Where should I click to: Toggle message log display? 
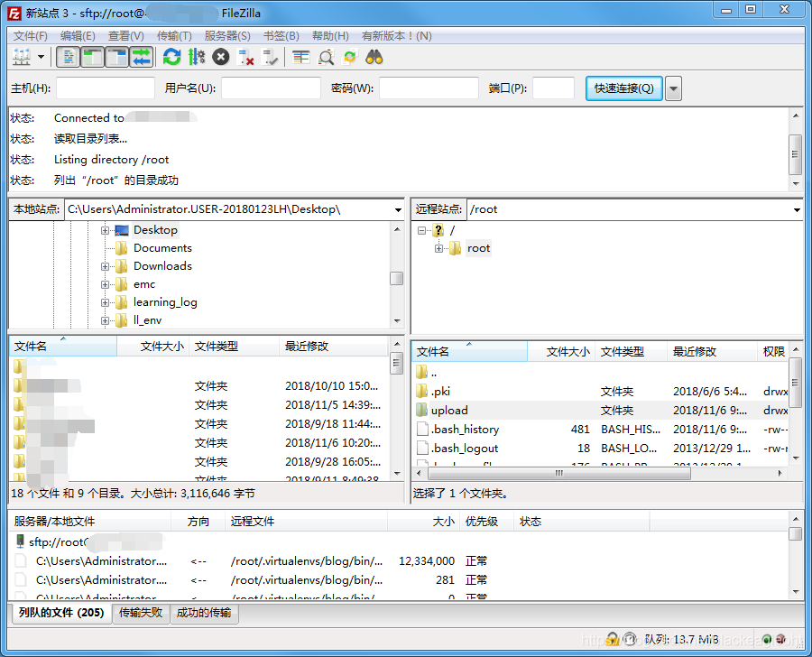68,57
